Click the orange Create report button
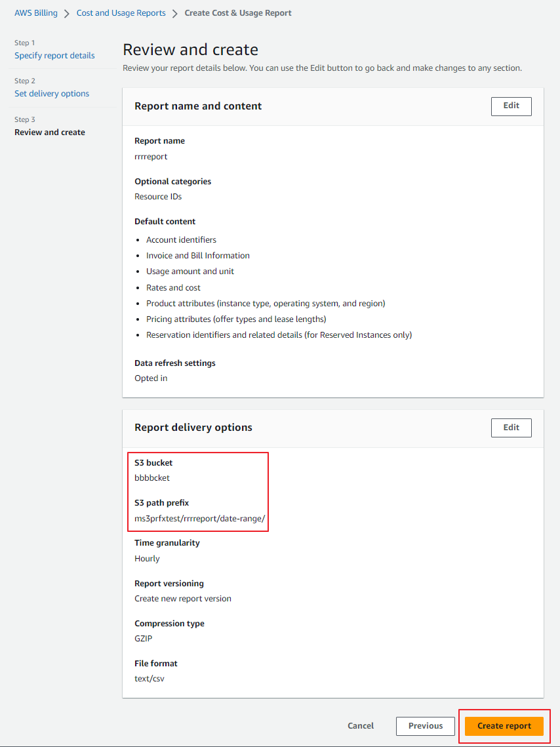The image size is (560, 747). click(x=504, y=726)
